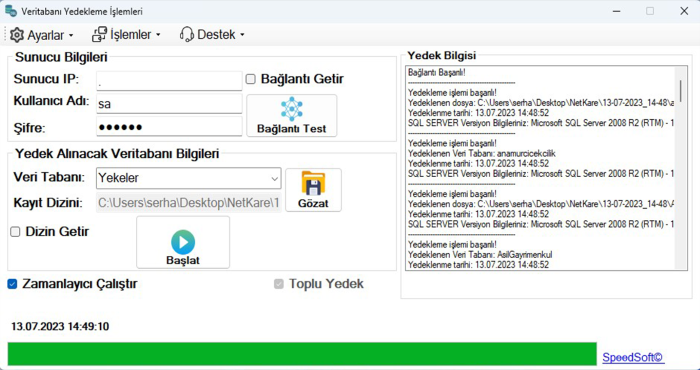Click the Gözat browse button
Viewport: 700px width, 370px height.
(x=313, y=190)
